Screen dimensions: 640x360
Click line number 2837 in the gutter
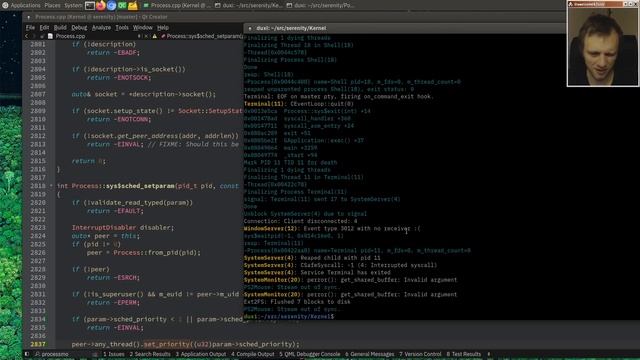[38, 344]
